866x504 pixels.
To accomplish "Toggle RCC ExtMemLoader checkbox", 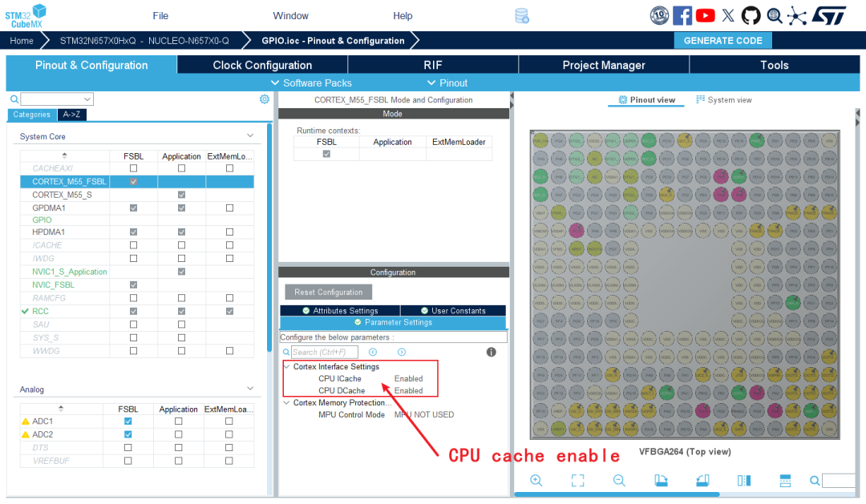I will point(229,312).
